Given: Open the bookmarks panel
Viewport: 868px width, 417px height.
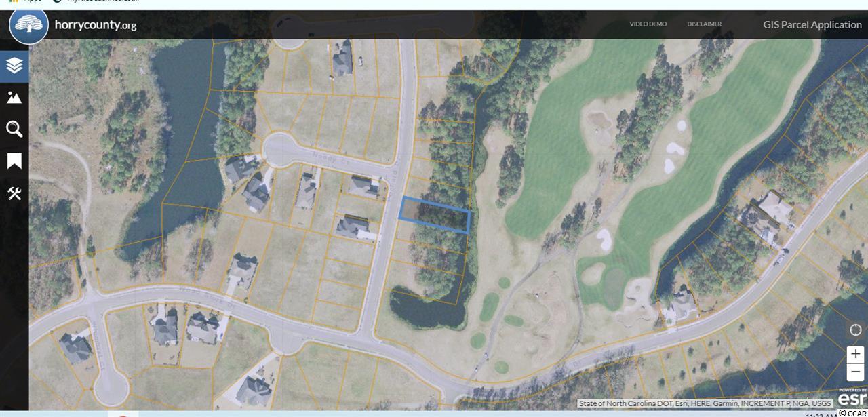Looking at the screenshot, I should click(x=14, y=161).
